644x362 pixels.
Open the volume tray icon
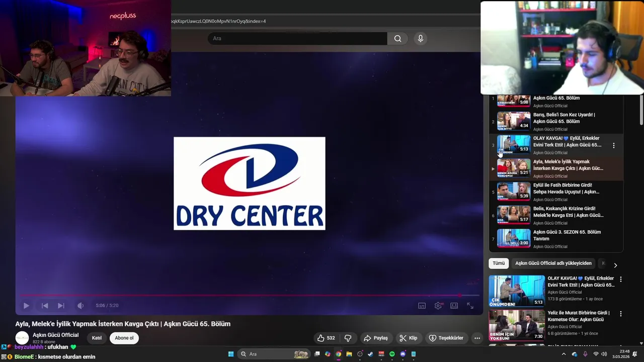click(x=604, y=354)
